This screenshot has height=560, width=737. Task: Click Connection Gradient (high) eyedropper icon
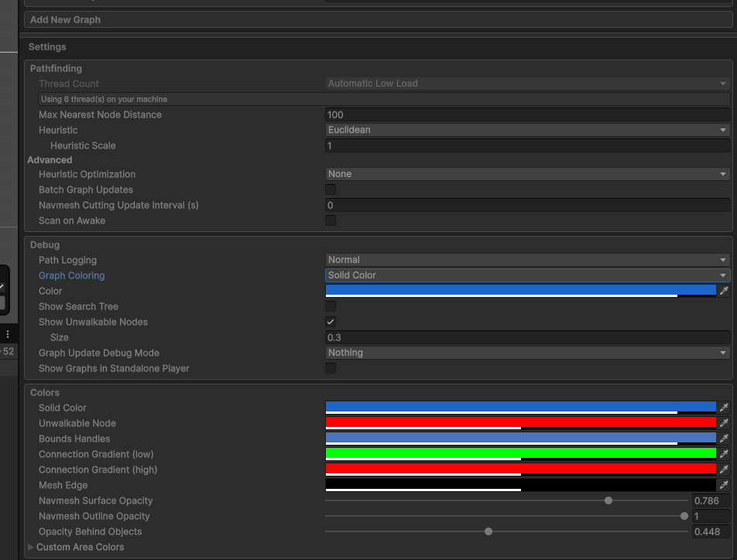point(724,470)
